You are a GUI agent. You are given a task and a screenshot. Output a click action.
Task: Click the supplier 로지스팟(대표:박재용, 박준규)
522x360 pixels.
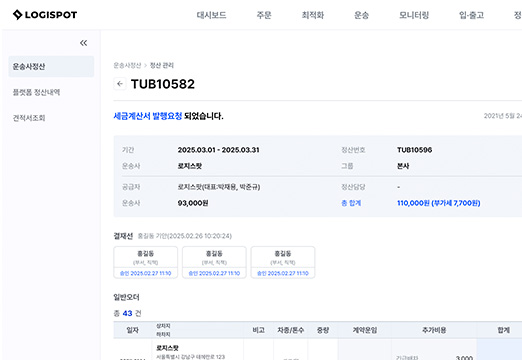[x=219, y=187]
